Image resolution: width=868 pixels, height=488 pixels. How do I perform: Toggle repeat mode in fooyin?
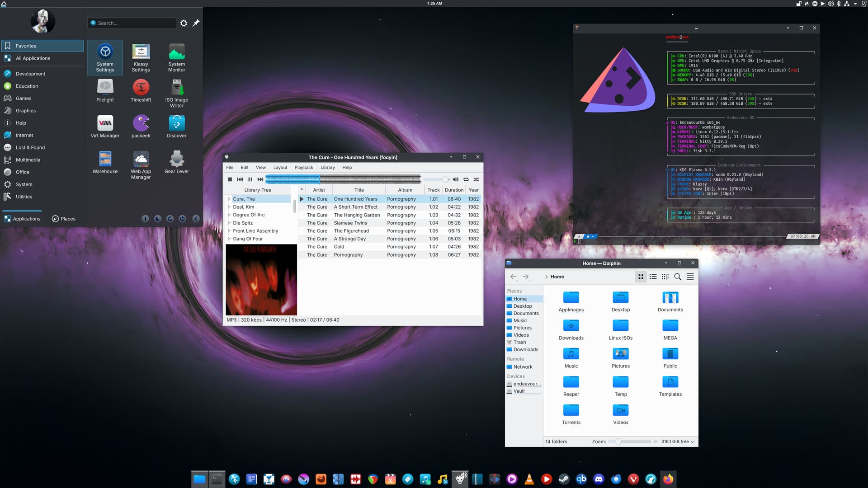tap(466, 179)
